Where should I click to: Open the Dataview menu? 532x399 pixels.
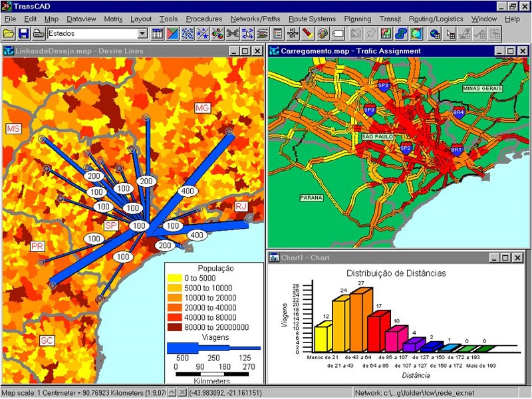click(81, 19)
